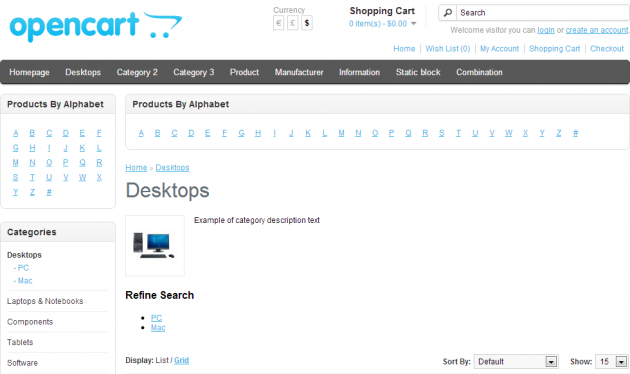Screen dimensions: 630x374
Task: Click the OpenCart logo
Action: (x=96, y=27)
